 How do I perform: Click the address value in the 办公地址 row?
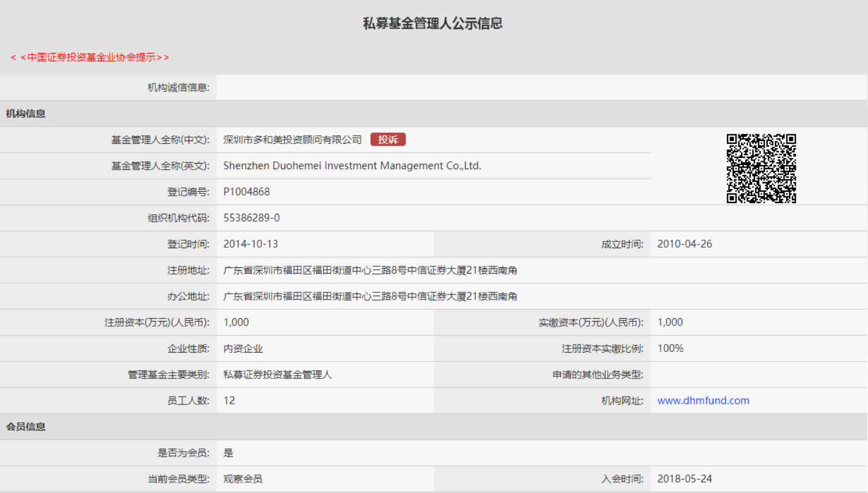(370, 296)
